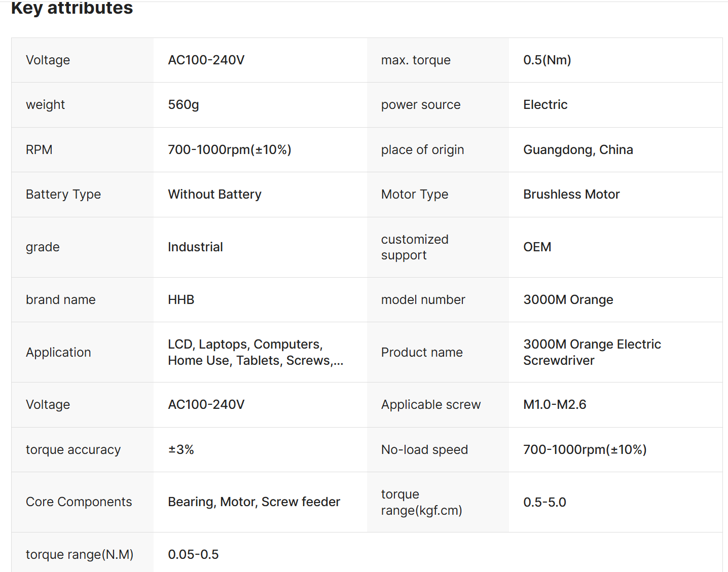Select the HHB brand name value

(x=181, y=299)
